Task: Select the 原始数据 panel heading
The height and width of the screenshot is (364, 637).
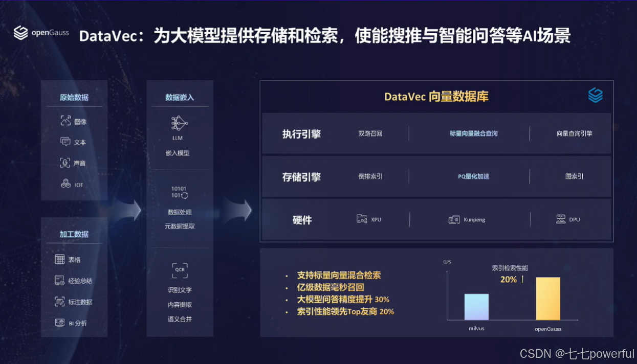Action: (74, 97)
